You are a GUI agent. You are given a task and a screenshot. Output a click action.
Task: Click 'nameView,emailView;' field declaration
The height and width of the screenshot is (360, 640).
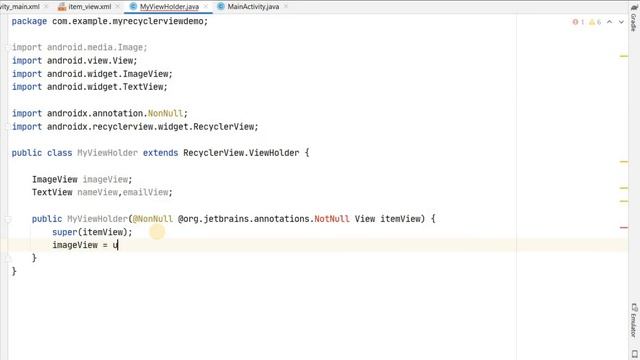(125, 192)
